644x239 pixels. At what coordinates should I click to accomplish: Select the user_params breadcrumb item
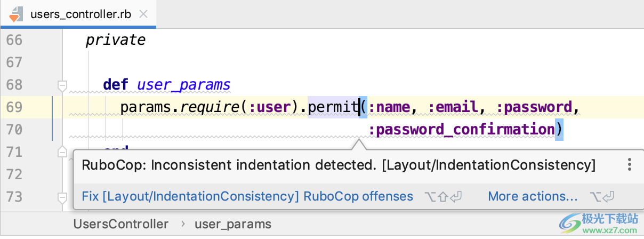(x=233, y=224)
